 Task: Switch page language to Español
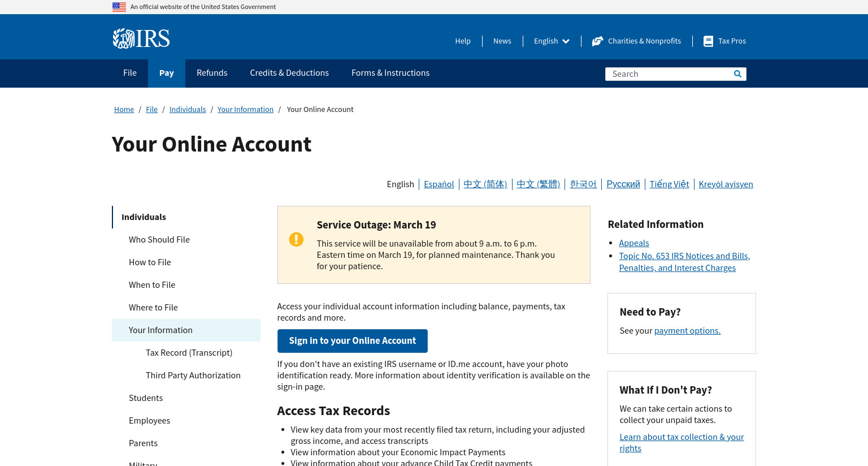click(439, 184)
